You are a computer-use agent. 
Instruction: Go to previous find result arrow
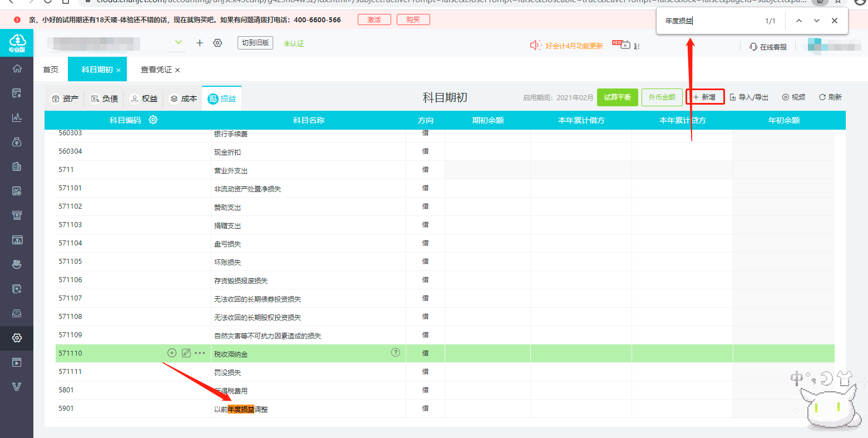[x=799, y=21]
